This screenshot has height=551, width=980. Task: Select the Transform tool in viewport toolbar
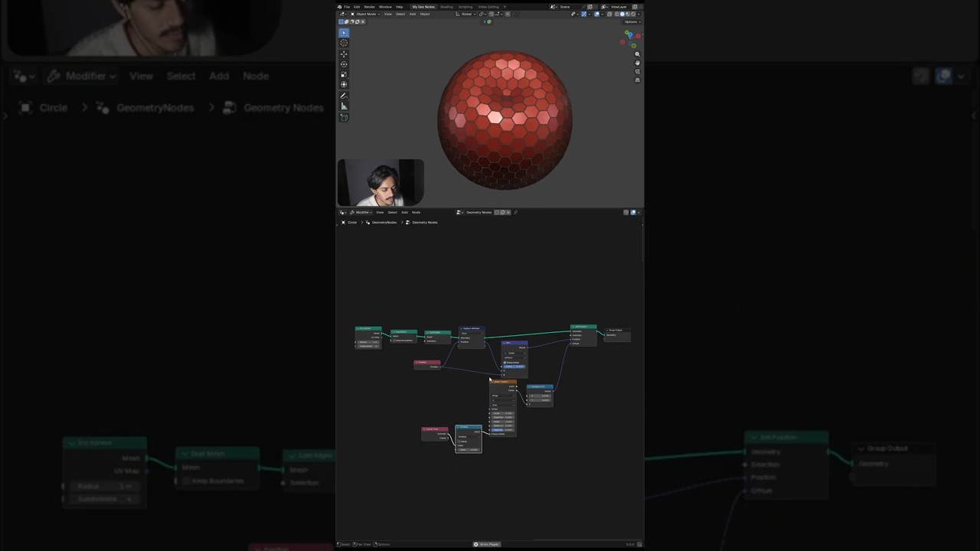[x=344, y=84]
